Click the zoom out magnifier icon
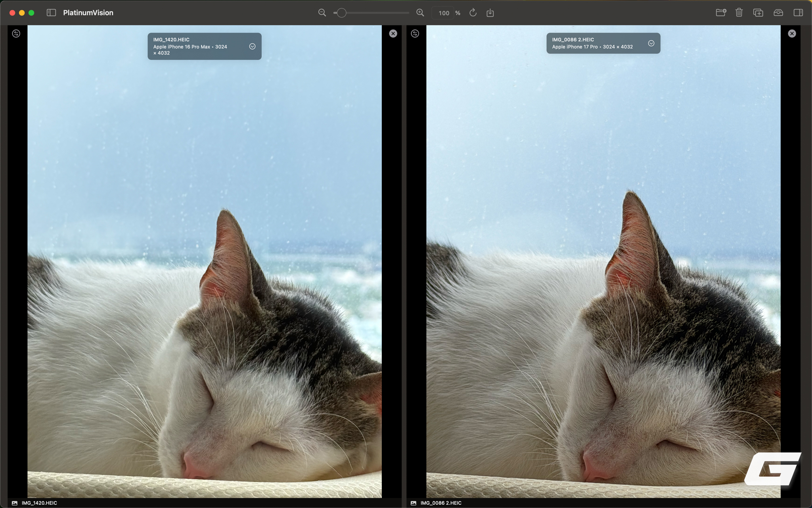The width and height of the screenshot is (812, 508). pyautogui.click(x=322, y=13)
